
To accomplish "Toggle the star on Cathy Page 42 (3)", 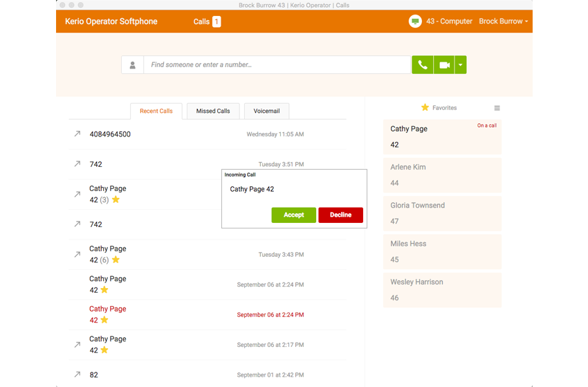I will [116, 199].
